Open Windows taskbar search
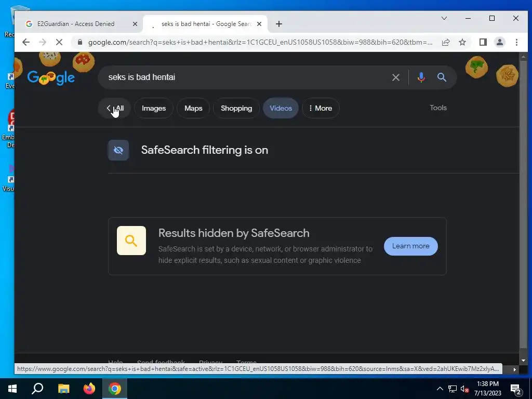 click(x=37, y=389)
